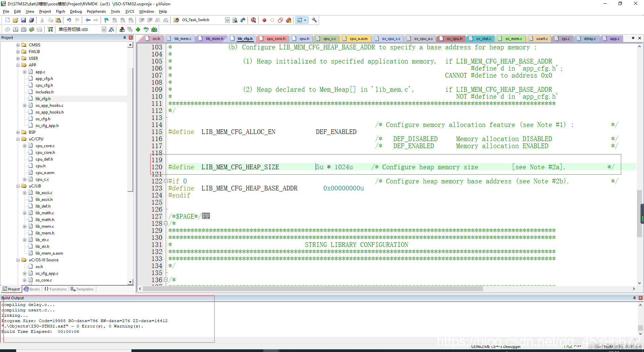Open Options for Target wand icon

[x=112, y=30]
